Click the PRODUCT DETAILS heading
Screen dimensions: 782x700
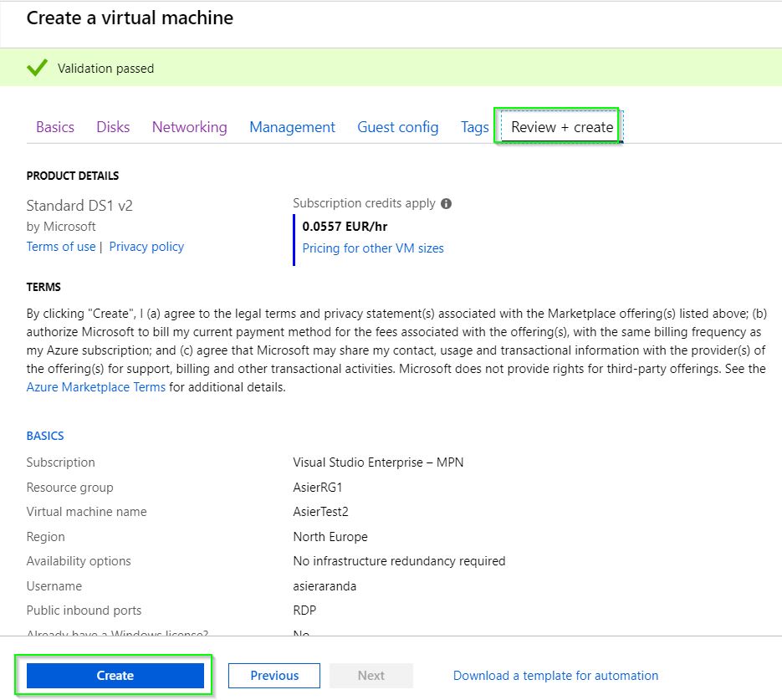pyautogui.click(x=73, y=176)
